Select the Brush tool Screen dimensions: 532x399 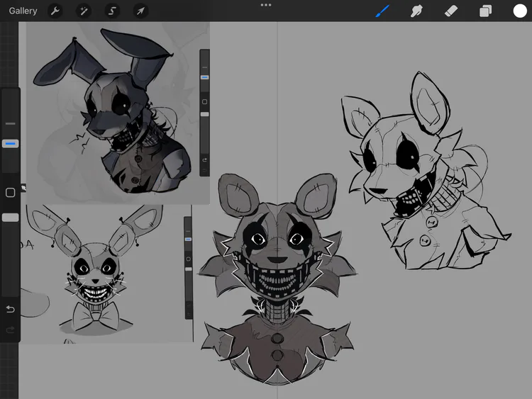pyautogui.click(x=382, y=11)
